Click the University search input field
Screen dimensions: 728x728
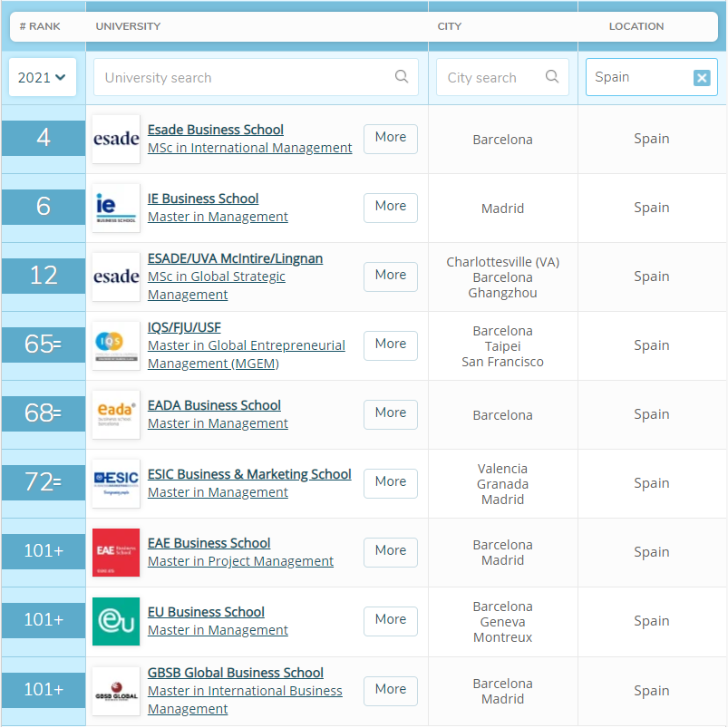coord(256,77)
